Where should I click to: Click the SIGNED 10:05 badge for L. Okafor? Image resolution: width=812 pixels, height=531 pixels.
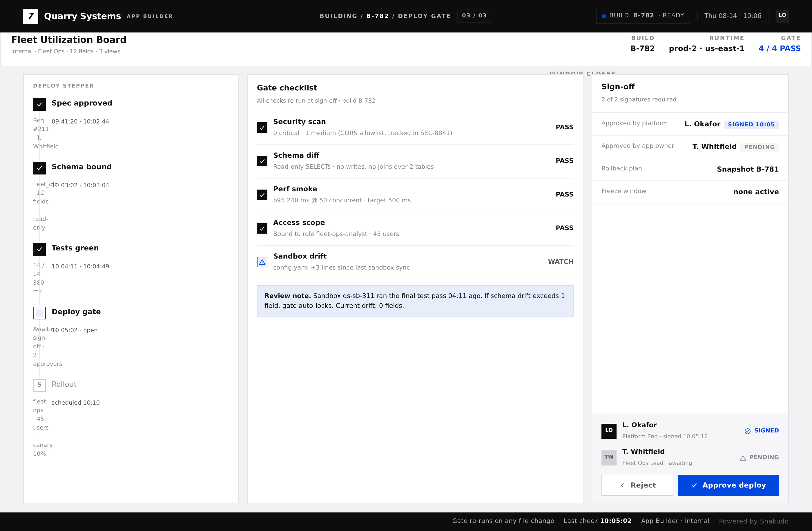click(751, 124)
